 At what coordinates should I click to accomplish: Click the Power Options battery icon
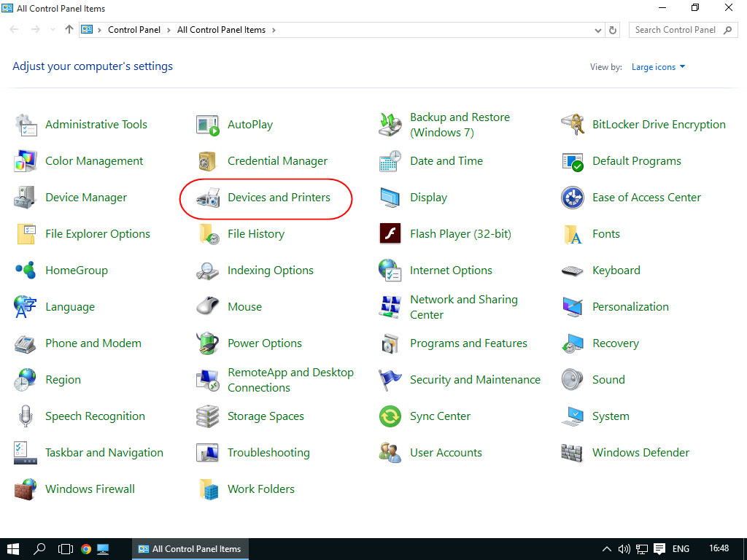tap(208, 343)
